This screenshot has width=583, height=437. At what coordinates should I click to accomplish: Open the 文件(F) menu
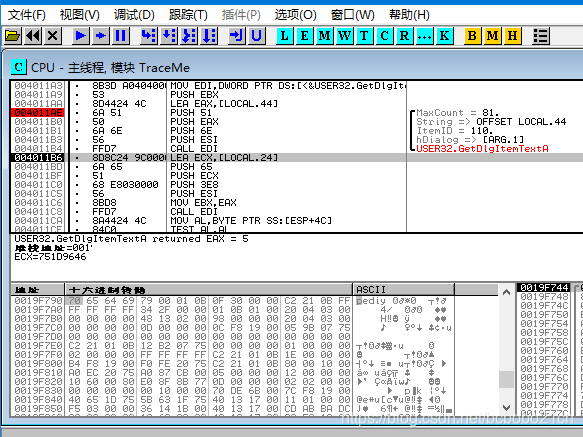27,15
